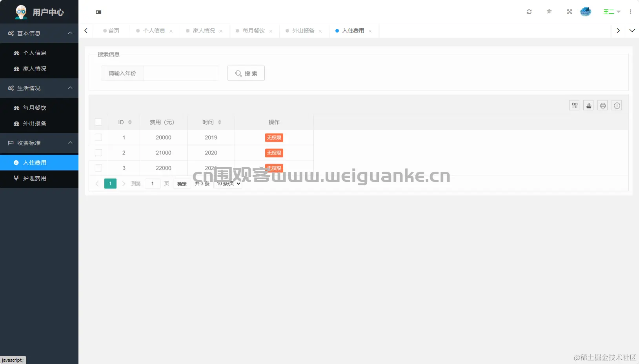The height and width of the screenshot is (364, 639).
Task: Open 外出报备 in the sidebar
Action: [x=39, y=123]
